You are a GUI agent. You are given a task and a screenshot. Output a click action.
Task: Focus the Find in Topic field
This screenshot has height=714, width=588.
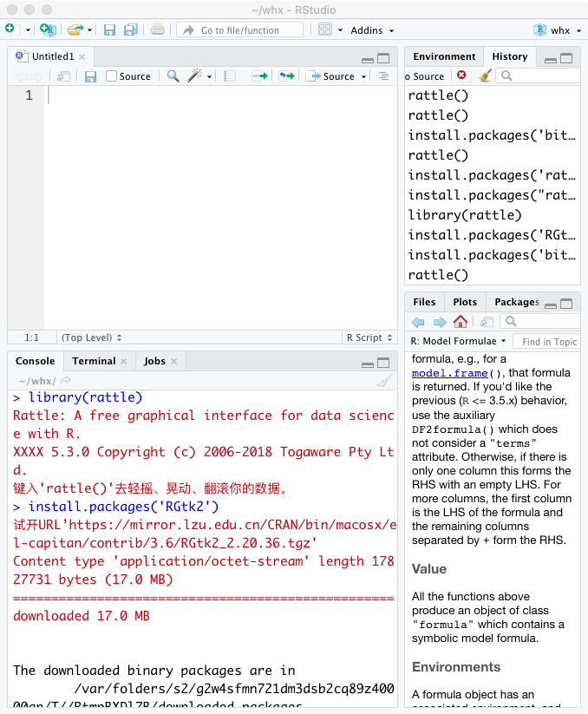547,342
